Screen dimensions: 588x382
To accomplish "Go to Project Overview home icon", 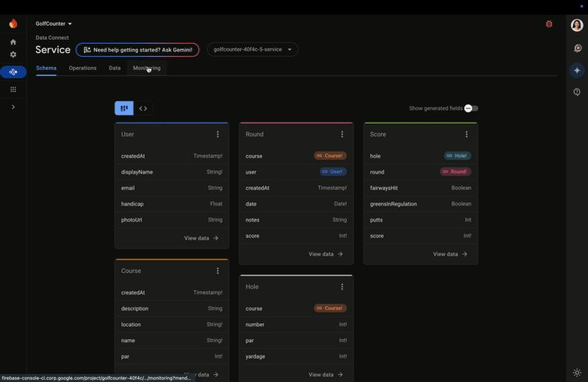I will (13, 42).
